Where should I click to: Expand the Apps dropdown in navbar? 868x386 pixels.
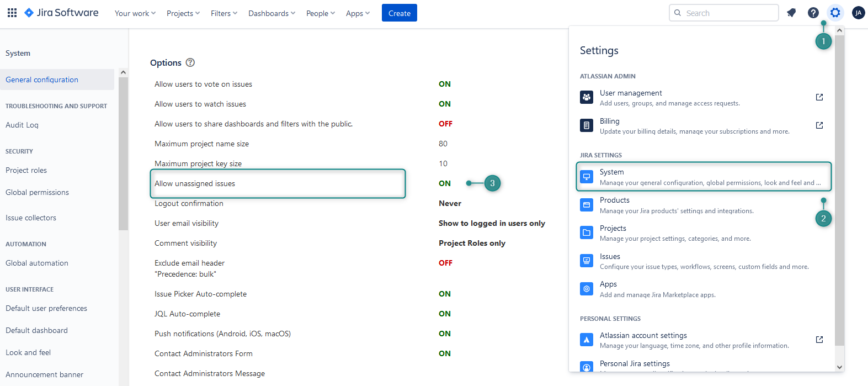(358, 13)
